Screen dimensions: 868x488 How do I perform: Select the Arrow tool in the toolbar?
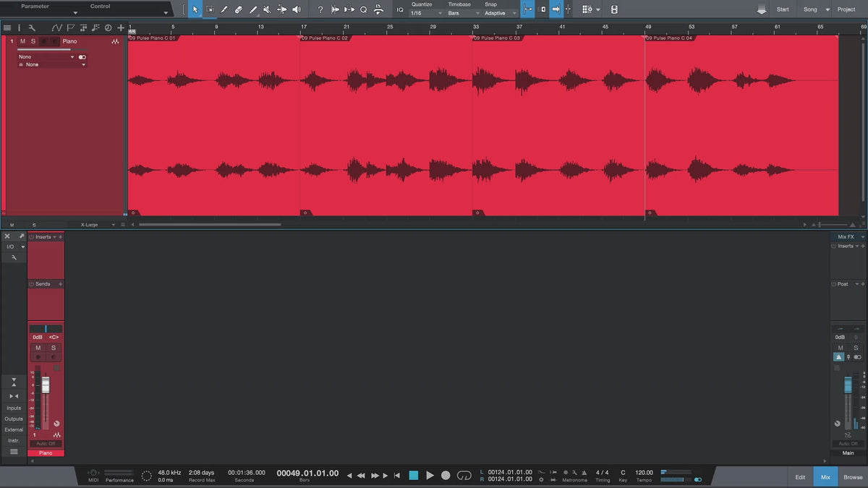[x=195, y=9]
